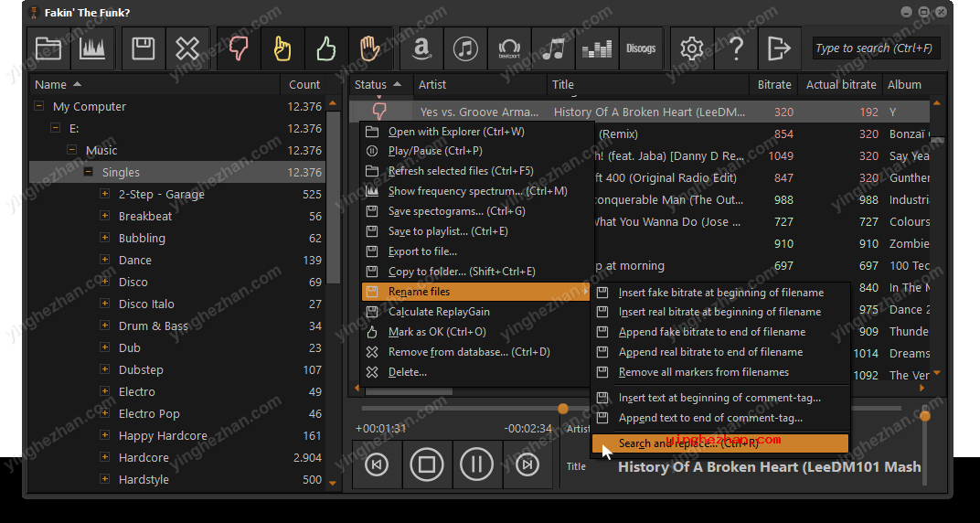Choose Mark as OK menu item
The width and height of the screenshot is (980, 523).
(x=476, y=332)
